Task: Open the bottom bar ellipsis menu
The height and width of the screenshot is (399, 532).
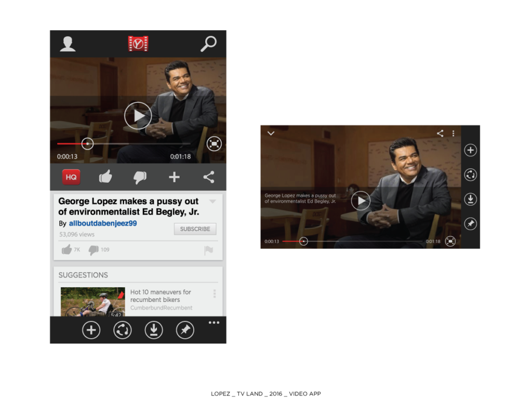Action: coord(214,323)
